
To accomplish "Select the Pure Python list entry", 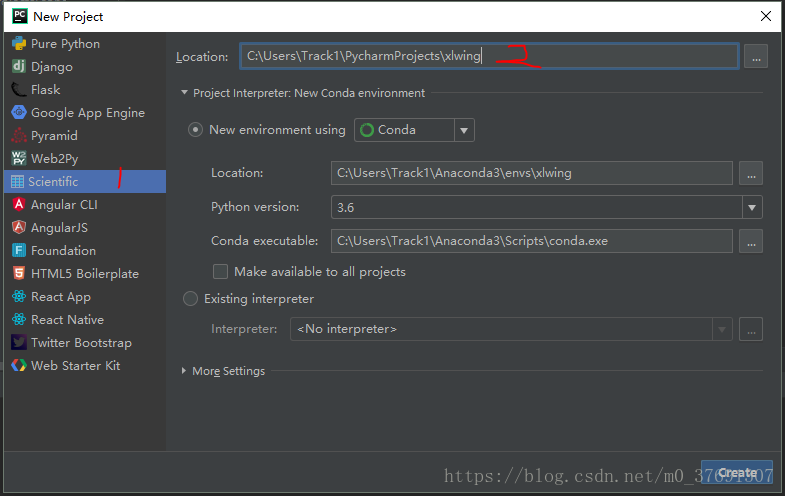I will tap(85, 44).
